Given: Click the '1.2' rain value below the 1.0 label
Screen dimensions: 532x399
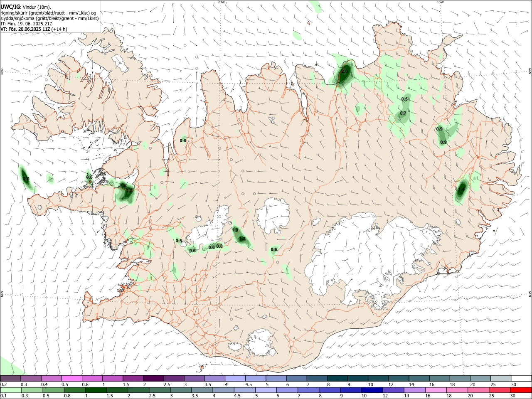Looking at the screenshot, I should (242, 239).
